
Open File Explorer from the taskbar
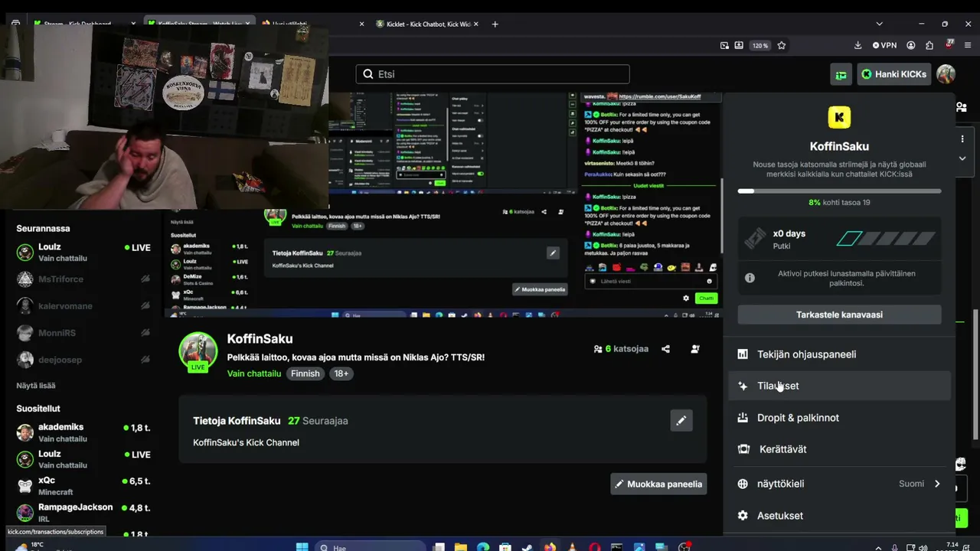[461, 547]
